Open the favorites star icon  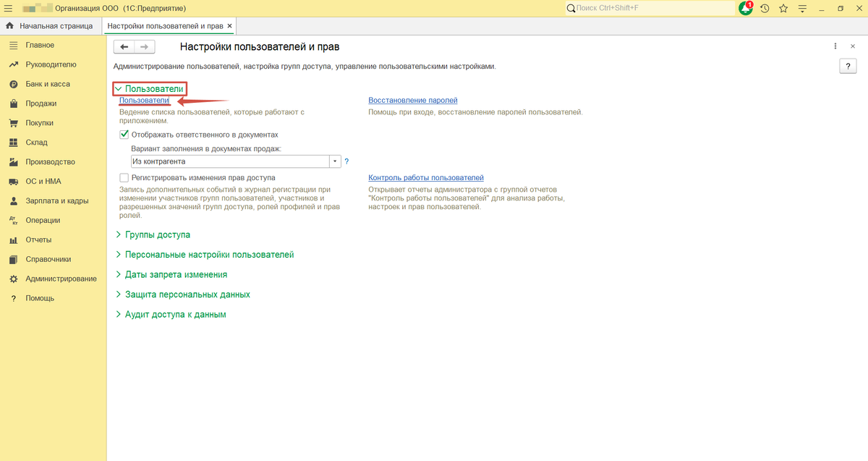[783, 9]
